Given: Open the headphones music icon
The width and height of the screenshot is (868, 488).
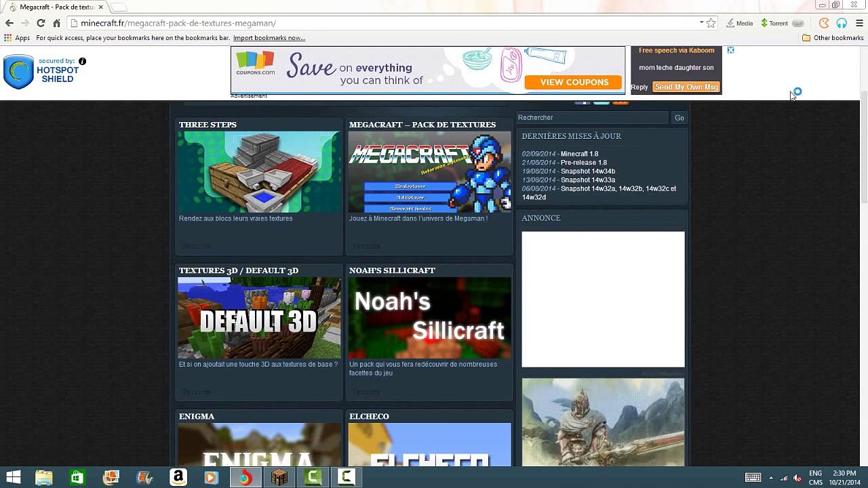Looking at the screenshot, I should click(x=842, y=23).
